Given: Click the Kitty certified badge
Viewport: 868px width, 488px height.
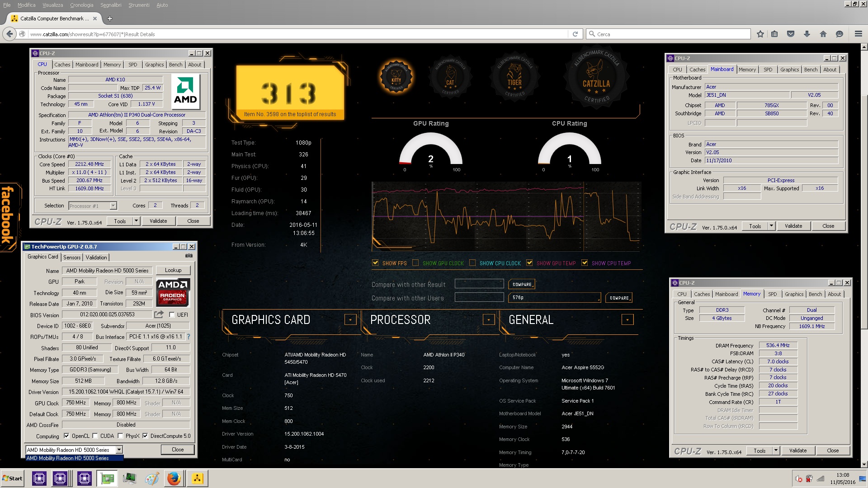Looking at the screenshot, I should (396, 78).
